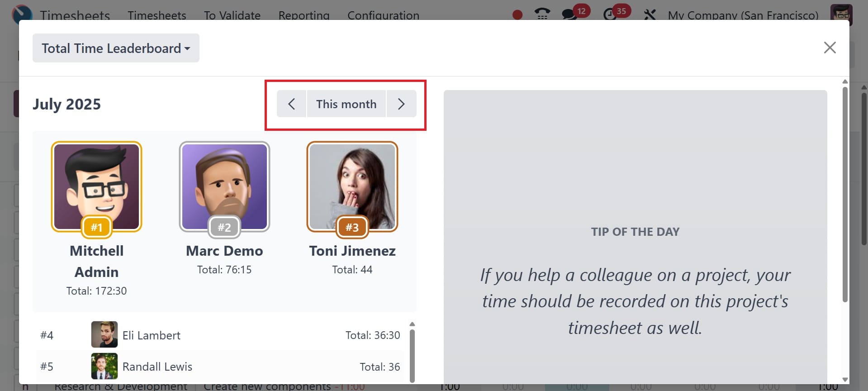Viewport: 868px width, 391px height.
Task: Click the #5 rank number
Action: (47, 367)
